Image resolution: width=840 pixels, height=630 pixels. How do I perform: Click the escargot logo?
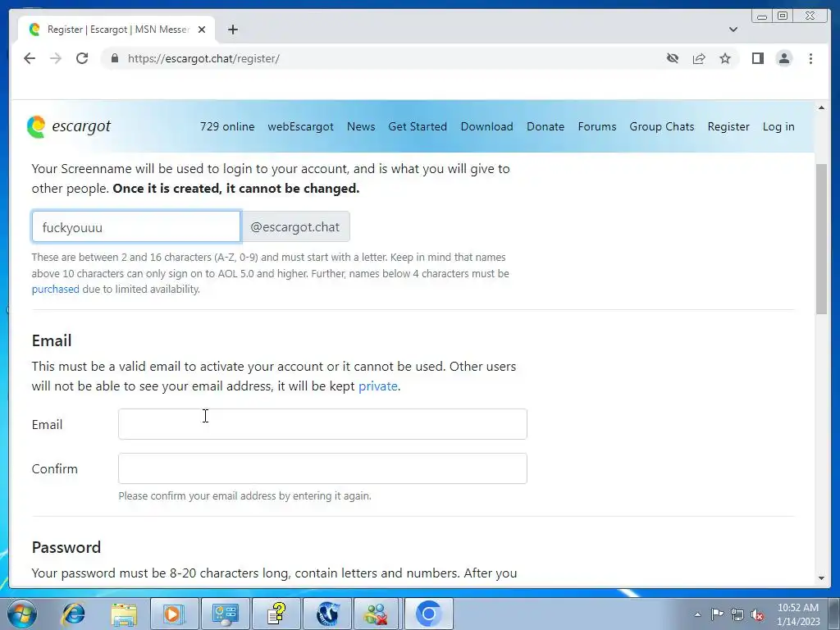pos(69,127)
